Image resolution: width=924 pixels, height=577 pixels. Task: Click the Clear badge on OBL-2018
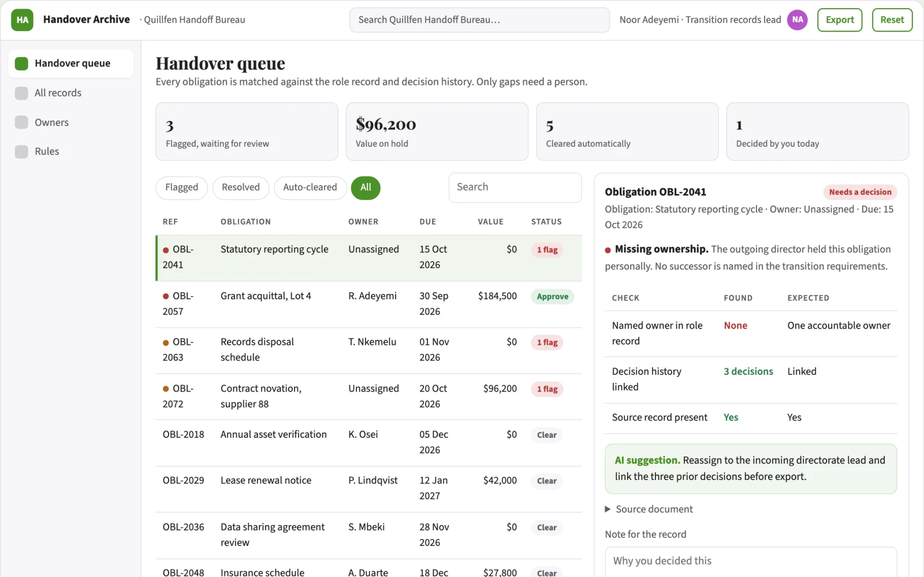pos(546,435)
